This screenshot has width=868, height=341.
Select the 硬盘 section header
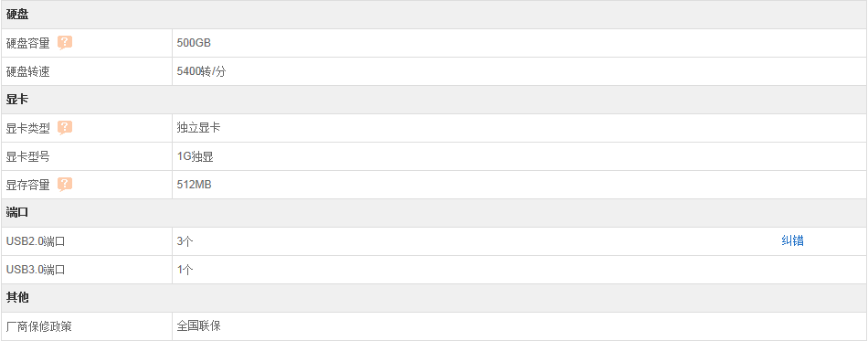pos(434,15)
